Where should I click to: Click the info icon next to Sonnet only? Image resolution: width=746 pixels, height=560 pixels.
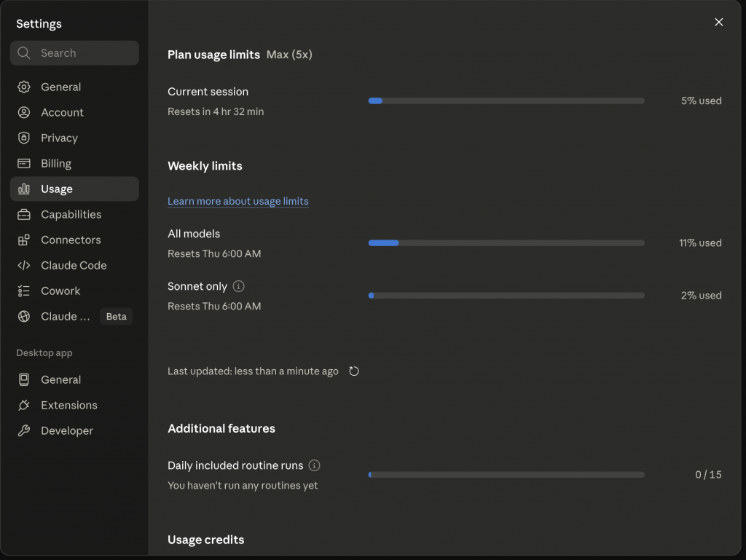coord(238,286)
